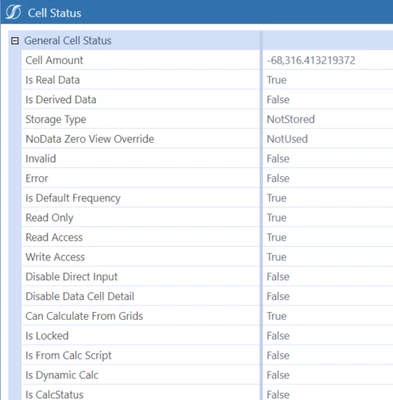Select the Cell Amount value -68,316.413219372

point(311,60)
